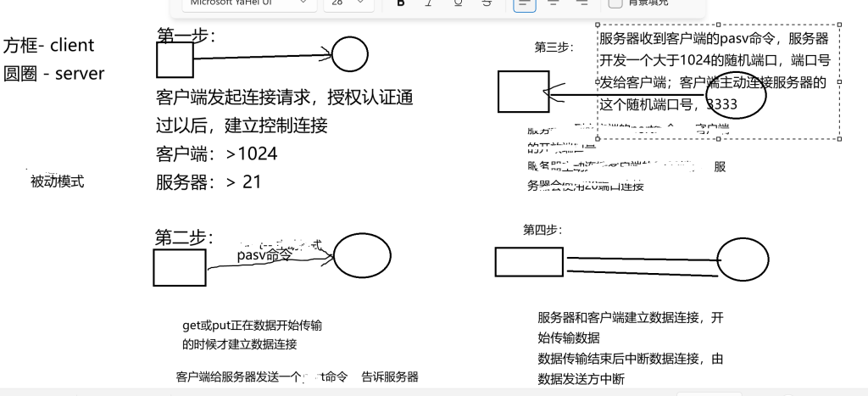Click the text box top-right resize handle

840,25
